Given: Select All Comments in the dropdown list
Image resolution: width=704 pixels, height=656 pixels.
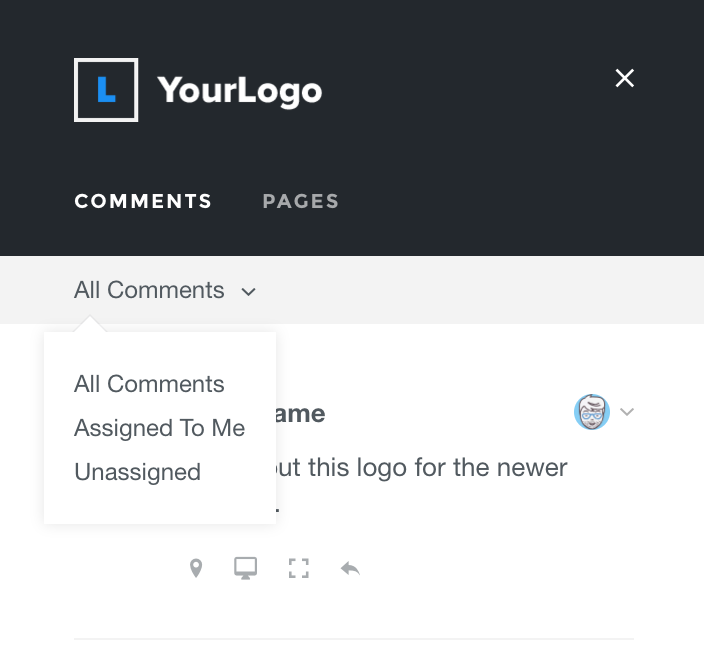Looking at the screenshot, I should pos(149,384).
